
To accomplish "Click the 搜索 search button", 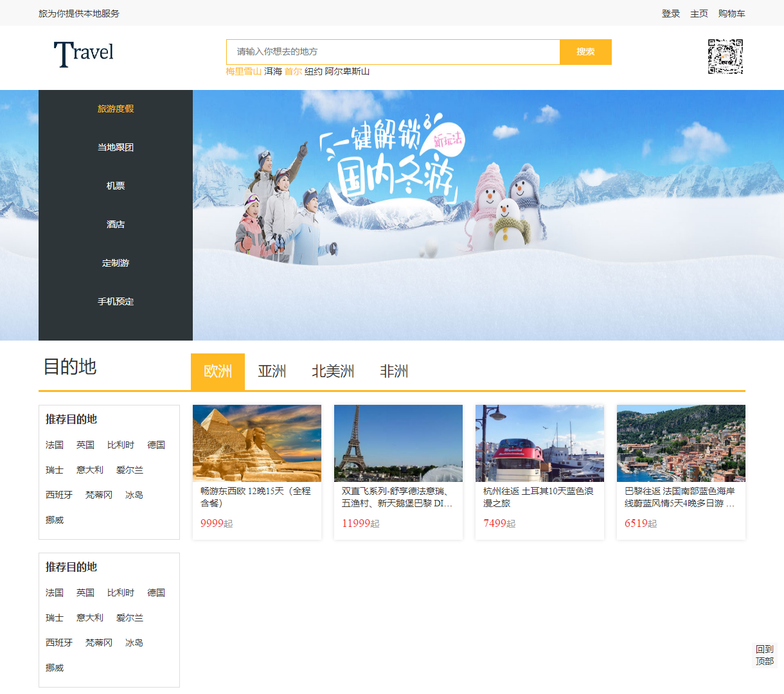I will [x=585, y=52].
